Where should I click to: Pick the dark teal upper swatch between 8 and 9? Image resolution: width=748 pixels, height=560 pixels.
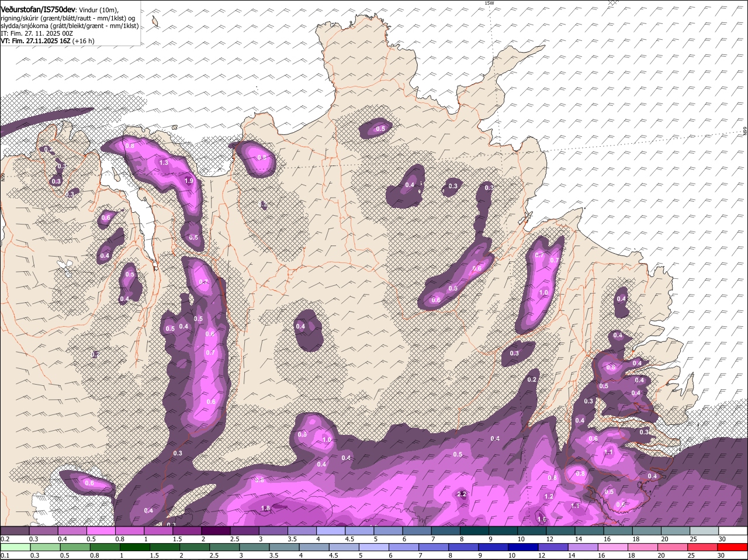tap(475, 530)
